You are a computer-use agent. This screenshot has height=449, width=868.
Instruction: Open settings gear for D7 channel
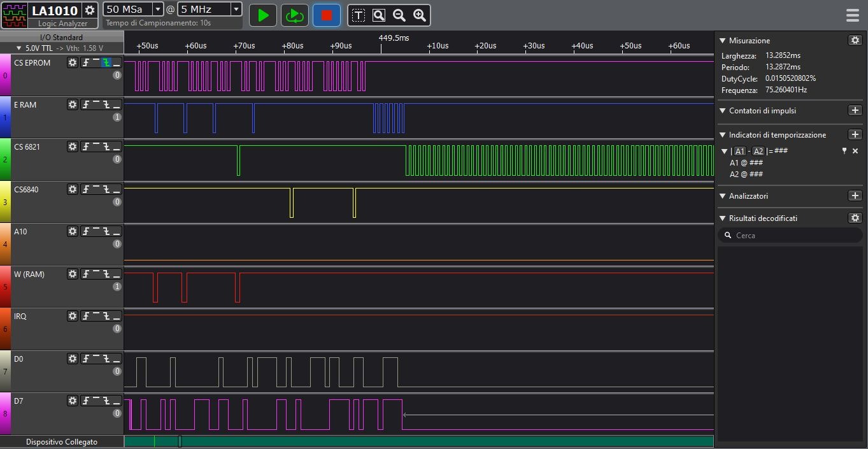click(x=73, y=401)
